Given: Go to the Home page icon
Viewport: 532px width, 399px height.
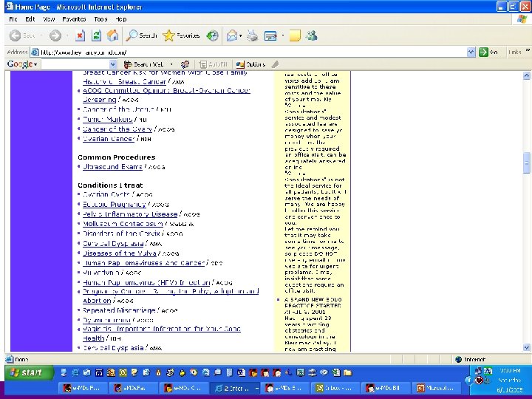Looking at the screenshot, I should click(x=112, y=35).
